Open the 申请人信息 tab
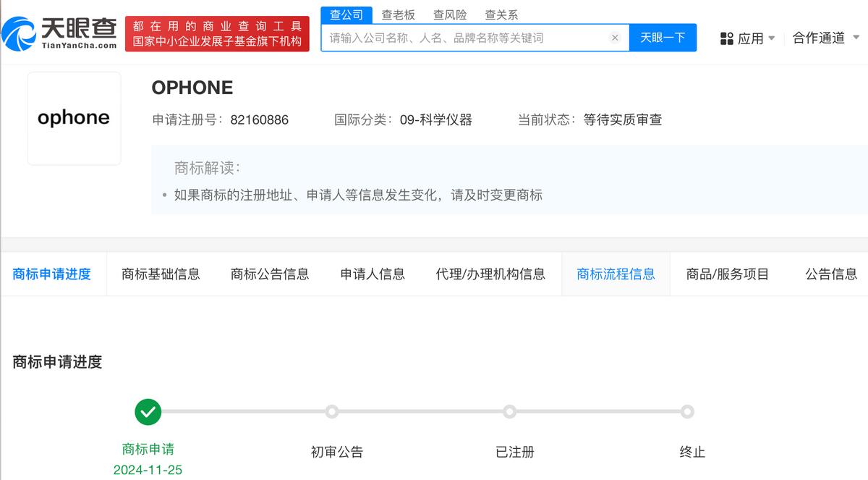The height and width of the screenshot is (480, 868). pyautogui.click(x=373, y=274)
